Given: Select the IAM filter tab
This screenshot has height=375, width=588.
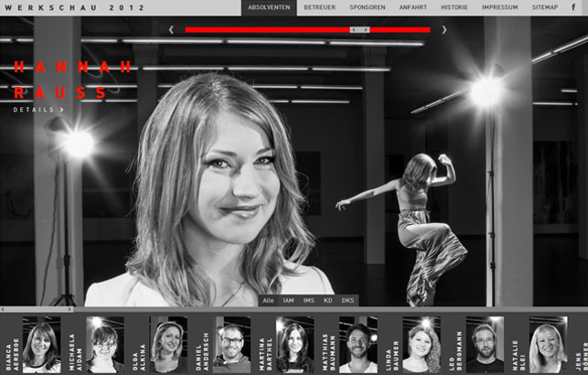Looking at the screenshot, I should (288, 300).
